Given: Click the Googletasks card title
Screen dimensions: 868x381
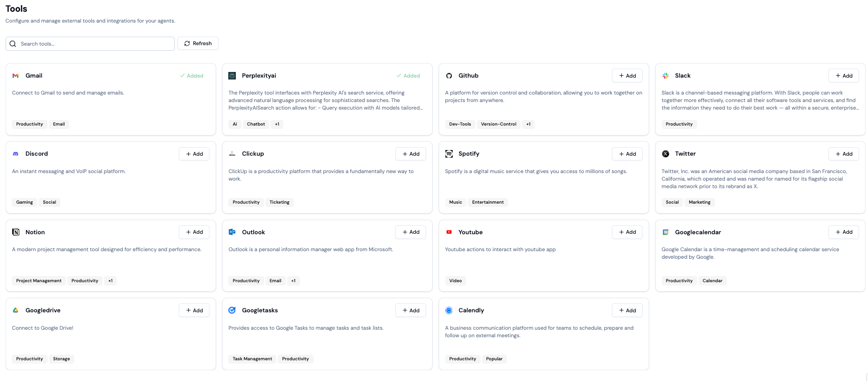Looking at the screenshot, I should pos(260,310).
